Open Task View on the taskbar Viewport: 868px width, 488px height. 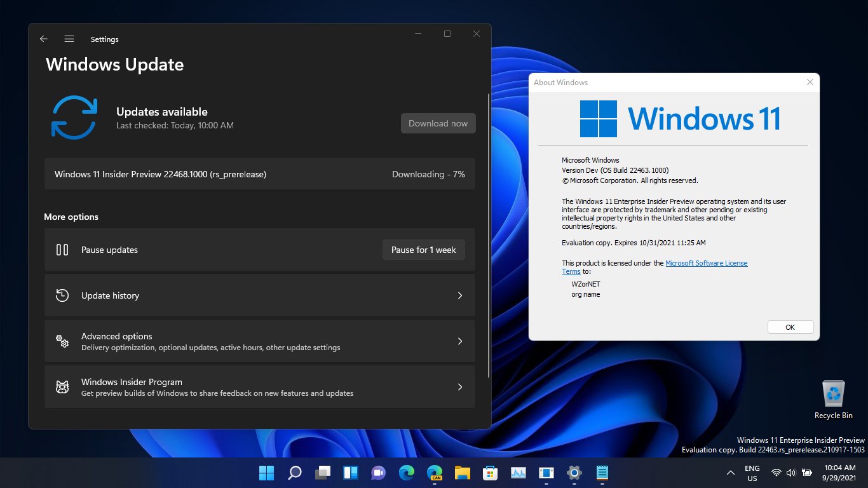point(323,473)
